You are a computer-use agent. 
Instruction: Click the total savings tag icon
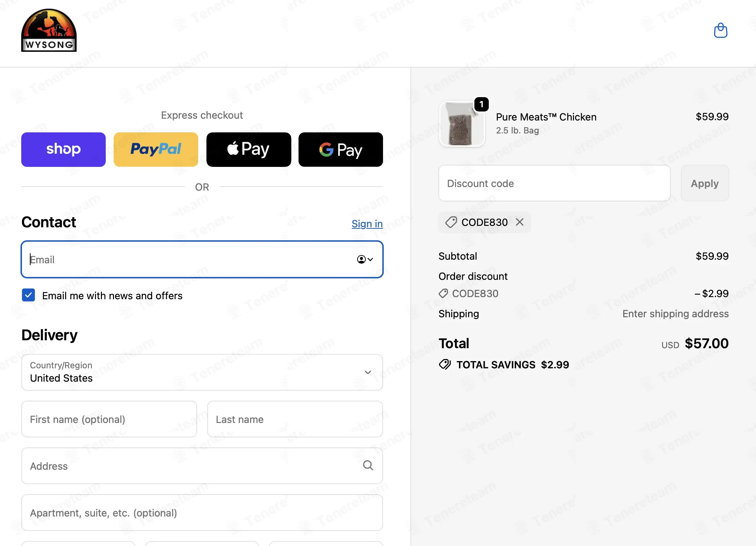(x=445, y=364)
